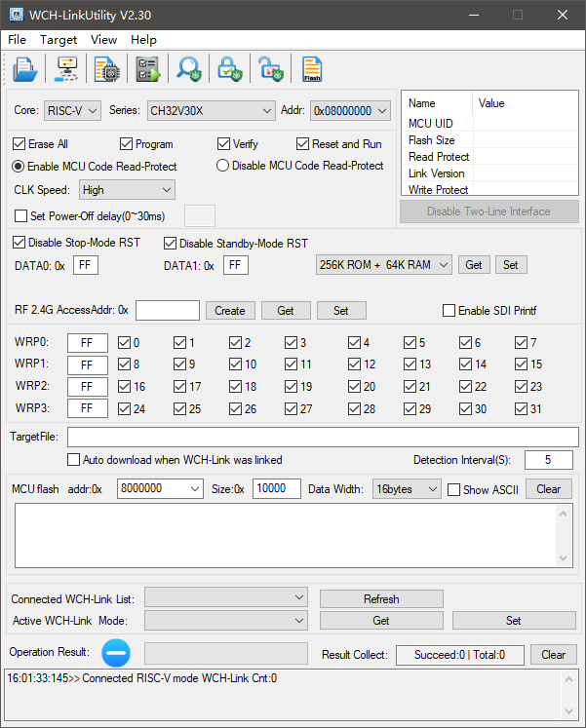Open the Help menu
Image resolution: width=586 pixels, height=728 pixels.
(x=144, y=40)
